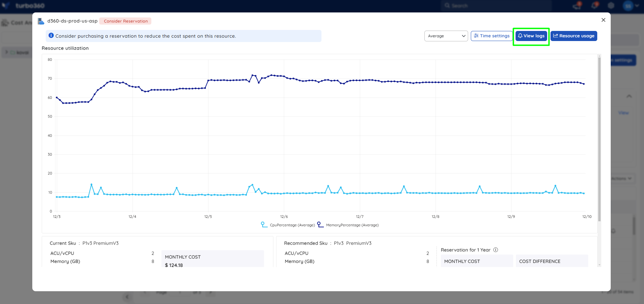The width and height of the screenshot is (644, 304).
Task: Click the Consider Reservation badge
Action: [x=125, y=21]
